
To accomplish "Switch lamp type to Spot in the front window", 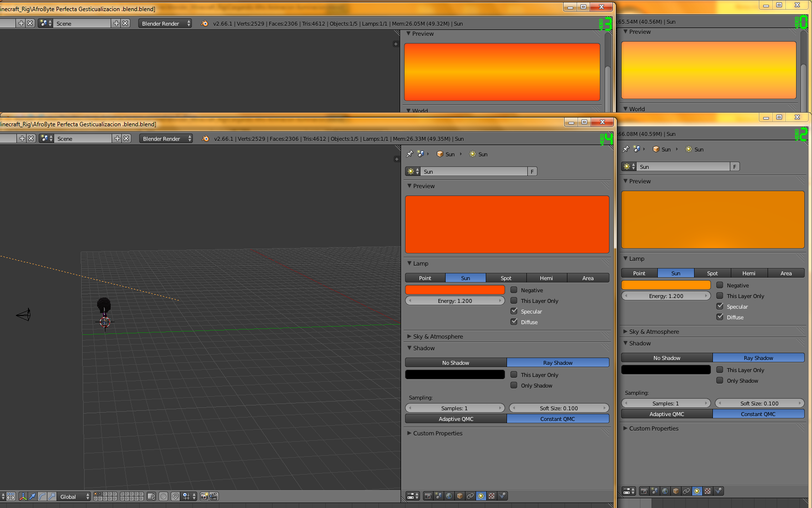I will (x=506, y=278).
